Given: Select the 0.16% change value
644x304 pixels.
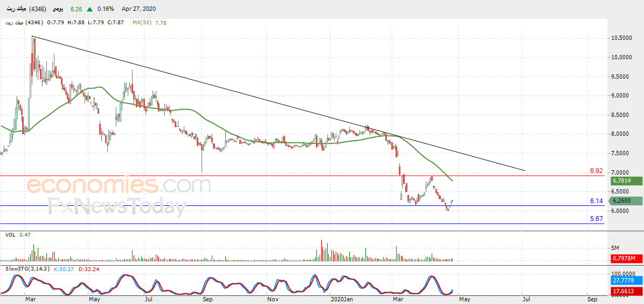Looking at the screenshot, I should pos(106,9).
